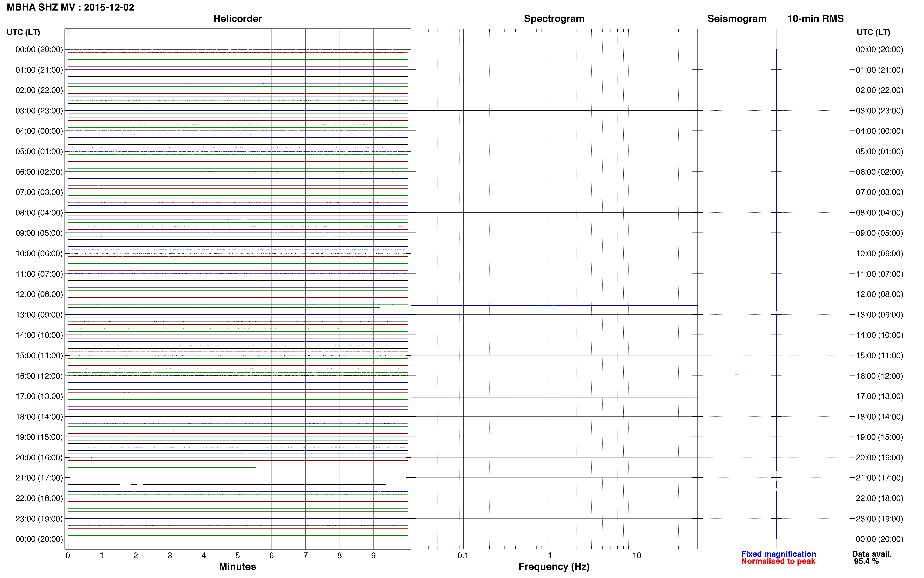The height and width of the screenshot is (578, 924).
Task: Click Helicorder-side time label '15:00 (11:00)'
Action: pos(39,355)
